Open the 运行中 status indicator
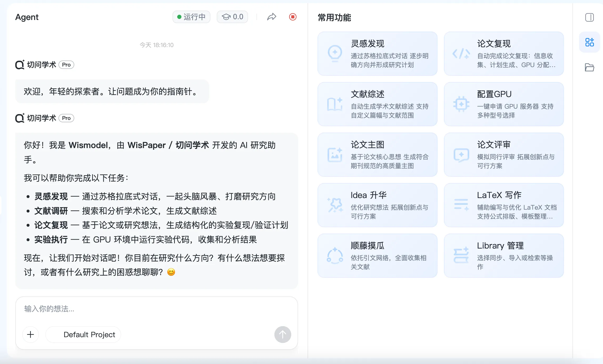 click(x=191, y=17)
